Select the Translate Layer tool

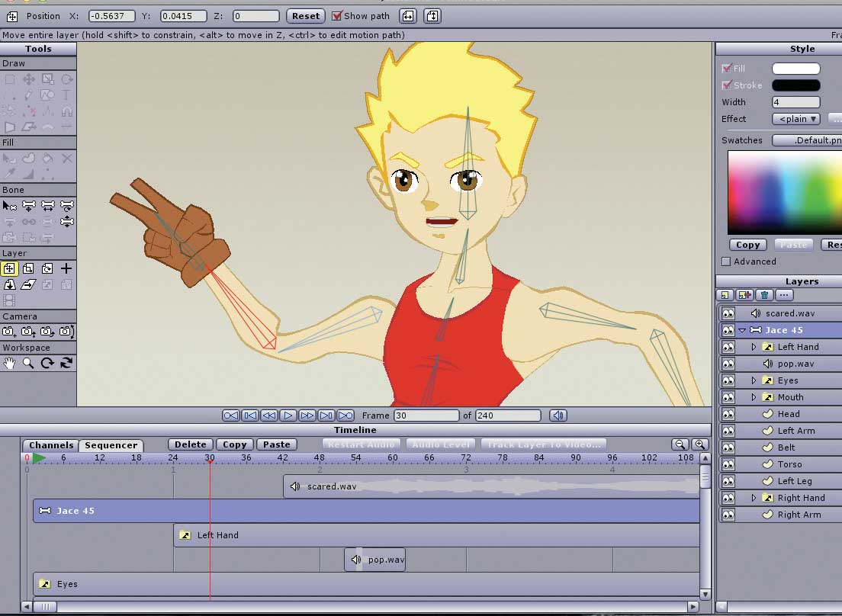[x=9, y=268]
